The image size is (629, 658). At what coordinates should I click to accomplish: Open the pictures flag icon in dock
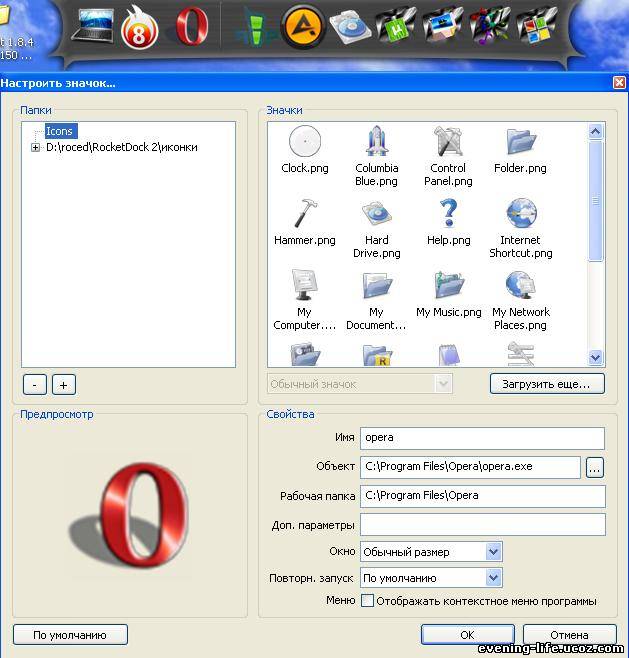pos(442,25)
